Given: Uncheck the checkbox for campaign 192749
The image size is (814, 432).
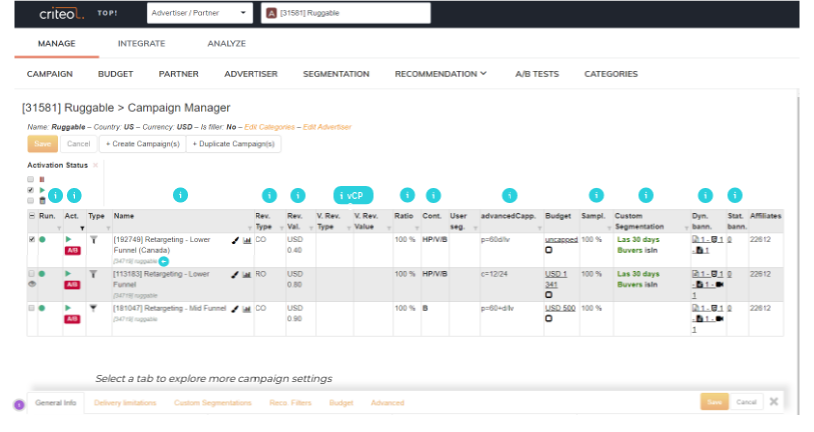Looking at the screenshot, I should point(32,239).
